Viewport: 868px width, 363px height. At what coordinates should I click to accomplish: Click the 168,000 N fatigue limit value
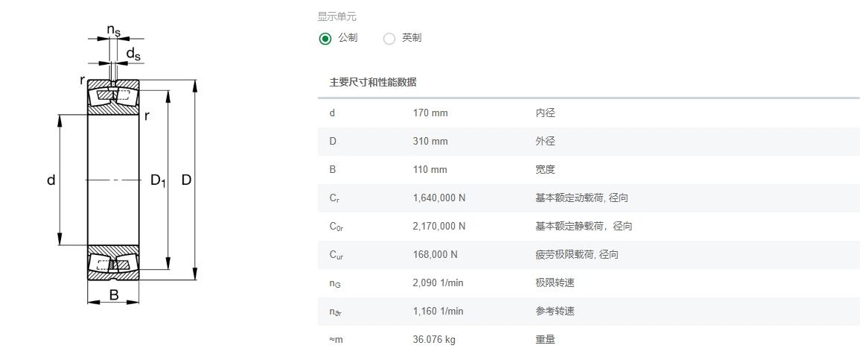tap(435, 254)
